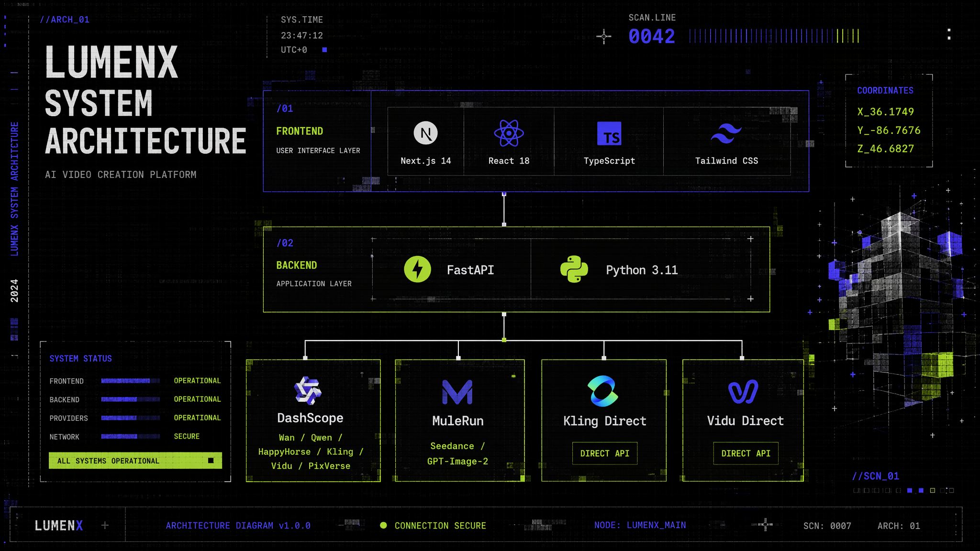The width and height of the screenshot is (980, 551).
Task: Click the AI VIDEO CREATION PLATFORM subtitle
Action: (x=121, y=175)
